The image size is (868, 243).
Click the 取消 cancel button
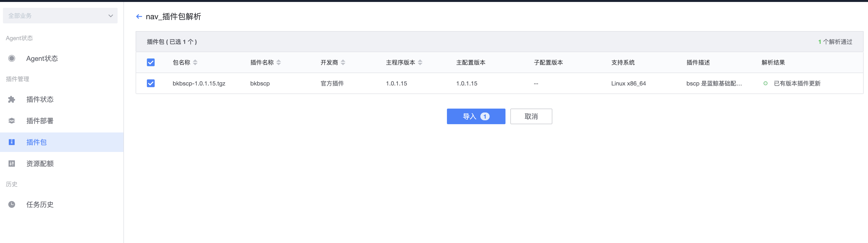[531, 116]
